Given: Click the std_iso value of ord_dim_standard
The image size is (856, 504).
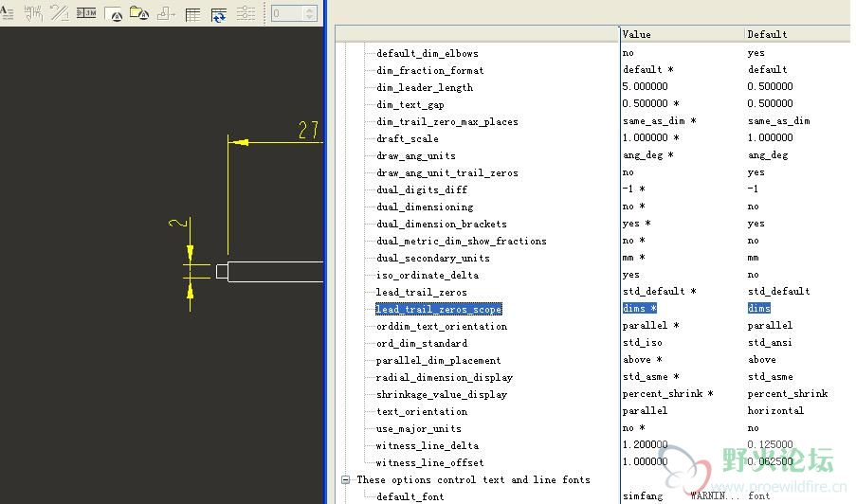Looking at the screenshot, I should [x=642, y=343].
